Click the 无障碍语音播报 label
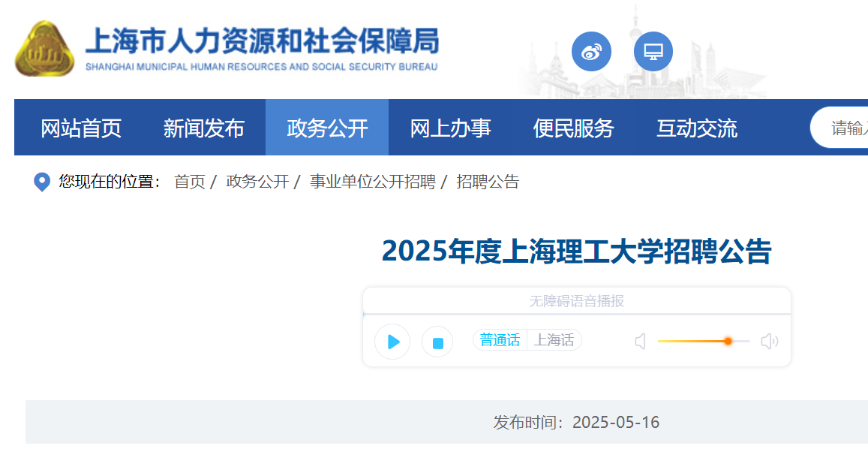 click(x=576, y=301)
